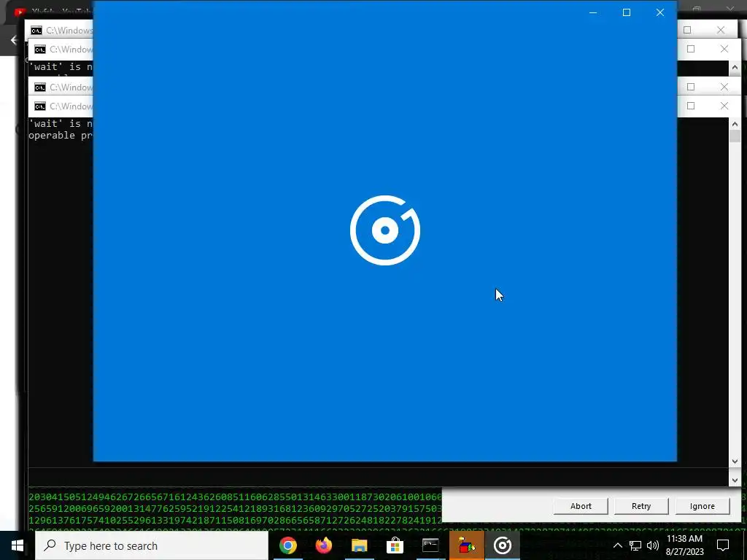Viewport: 747px width, 560px height.
Task: Maximize the Groove Music window
Action: pos(627,12)
